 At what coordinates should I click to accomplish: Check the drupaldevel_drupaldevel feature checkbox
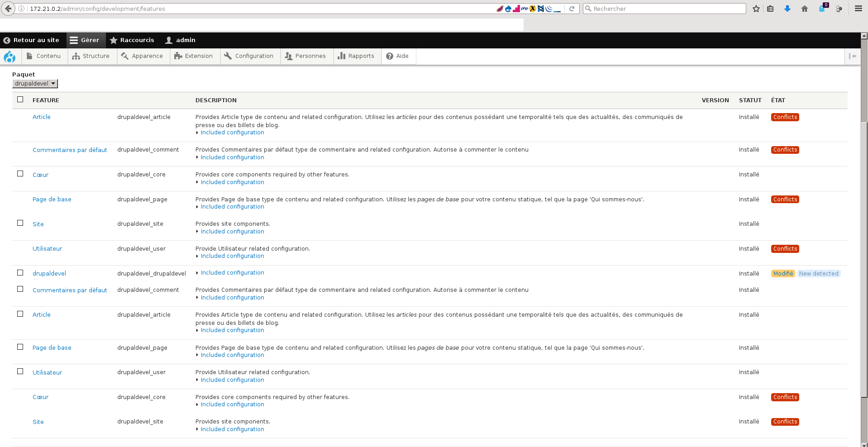[20, 273]
